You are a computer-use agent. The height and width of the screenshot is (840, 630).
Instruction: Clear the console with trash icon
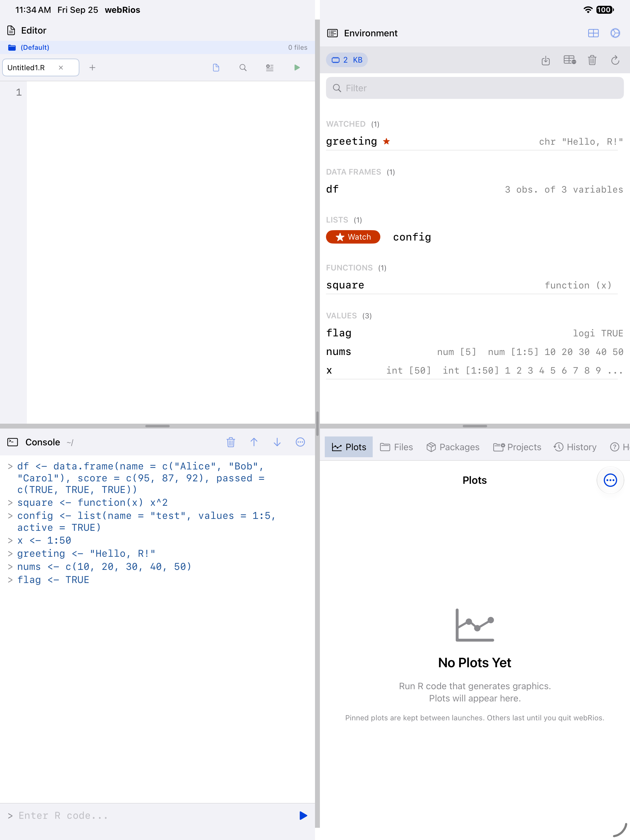[x=231, y=442]
